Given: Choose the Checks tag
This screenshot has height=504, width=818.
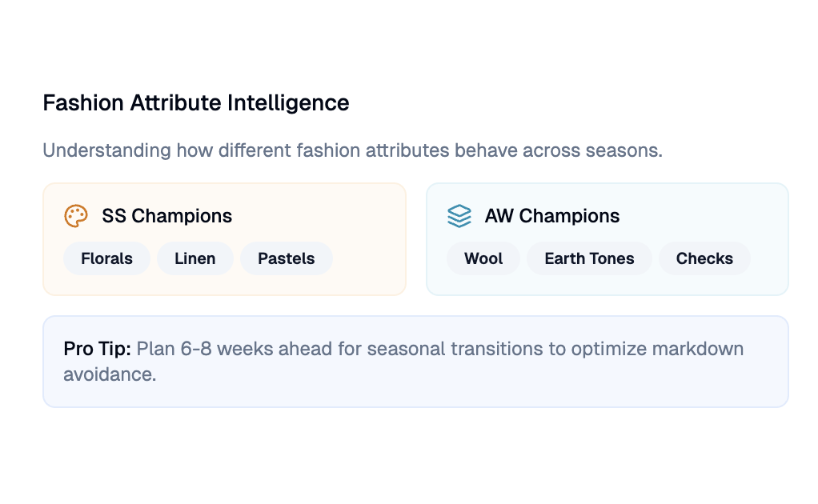Looking at the screenshot, I should [704, 258].
